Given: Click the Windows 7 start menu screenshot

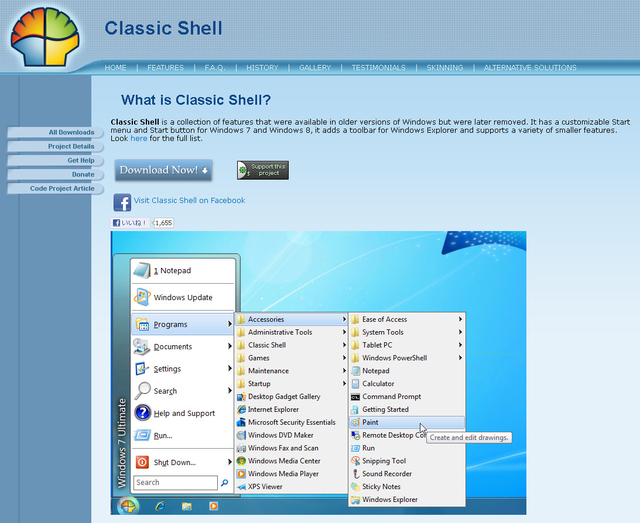Looking at the screenshot, I should (x=318, y=375).
